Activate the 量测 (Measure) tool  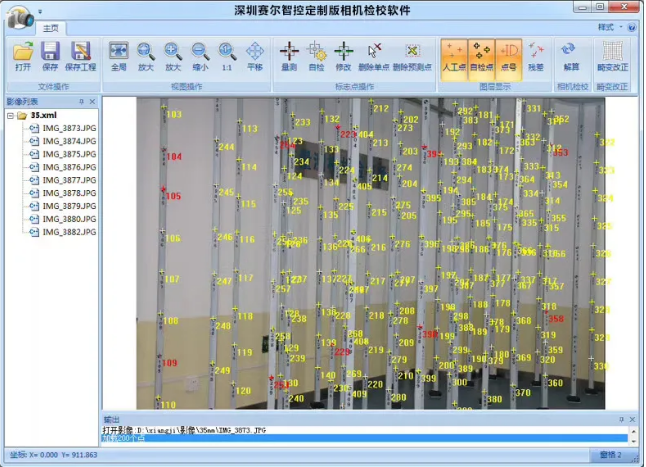pos(288,56)
